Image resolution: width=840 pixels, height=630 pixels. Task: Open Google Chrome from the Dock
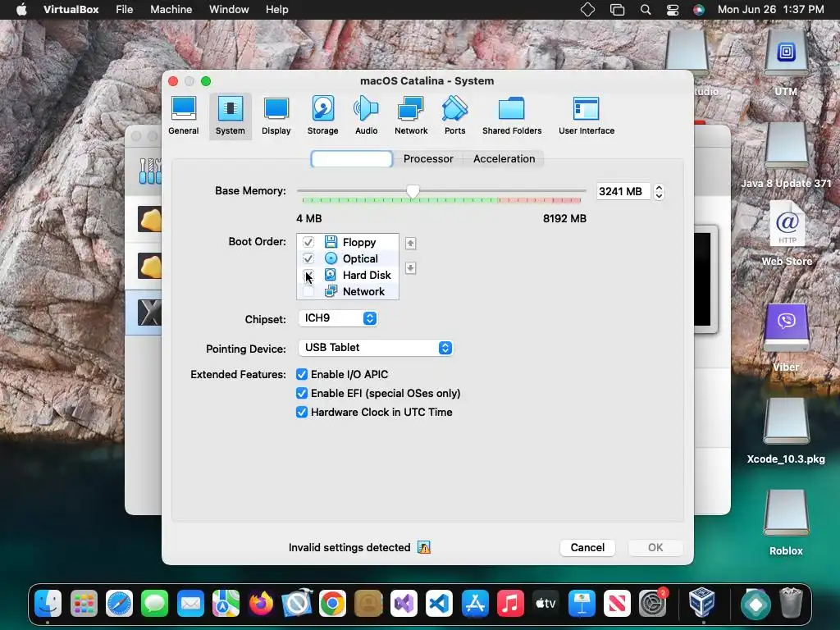(333, 604)
